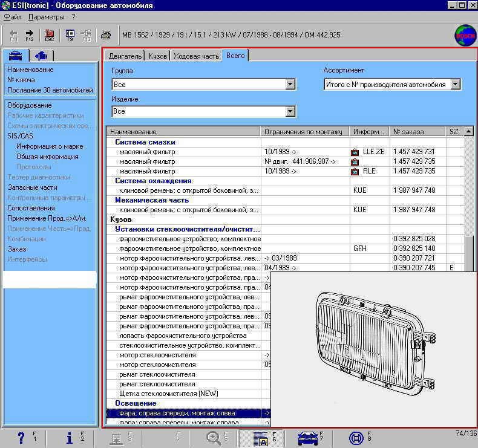The height and width of the screenshot is (448, 478).
Task: Switch to the Двигатель tab
Action: point(125,56)
